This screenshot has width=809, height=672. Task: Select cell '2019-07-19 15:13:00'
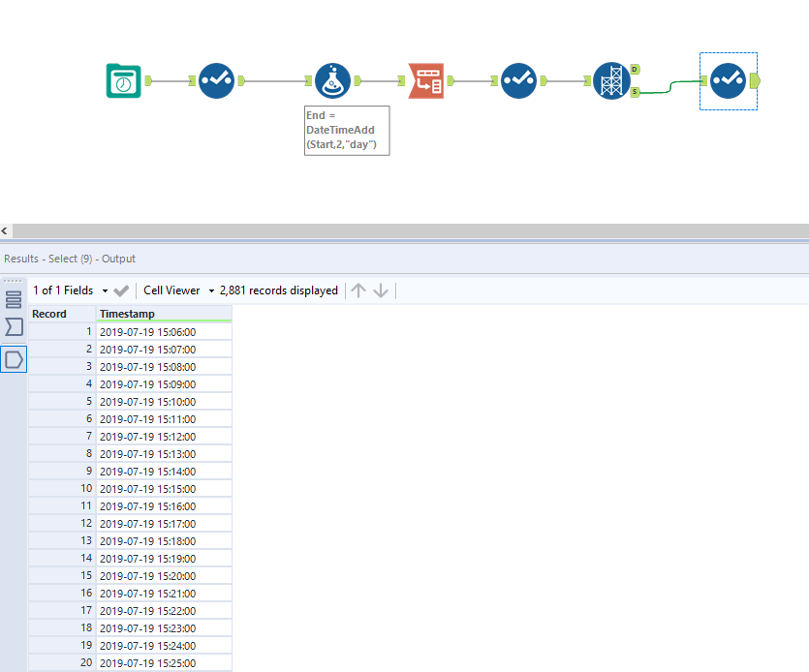coord(164,454)
